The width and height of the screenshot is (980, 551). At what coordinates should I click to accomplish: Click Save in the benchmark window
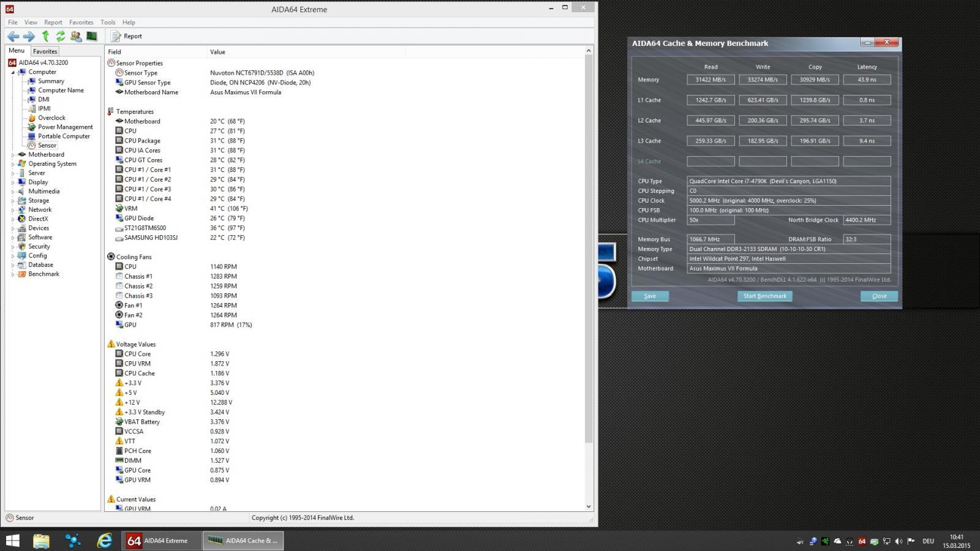coord(650,296)
